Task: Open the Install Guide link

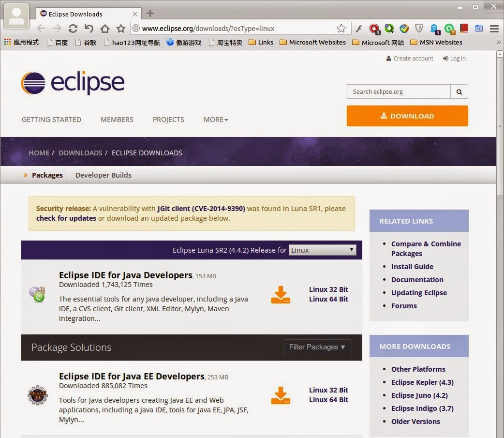Action: pyautogui.click(x=412, y=267)
